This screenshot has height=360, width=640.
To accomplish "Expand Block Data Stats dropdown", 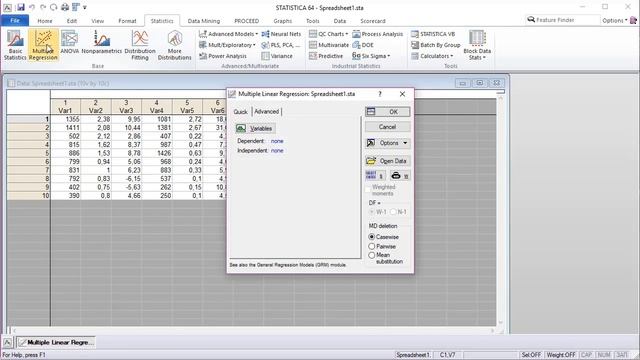I will [x=477, y=45].
